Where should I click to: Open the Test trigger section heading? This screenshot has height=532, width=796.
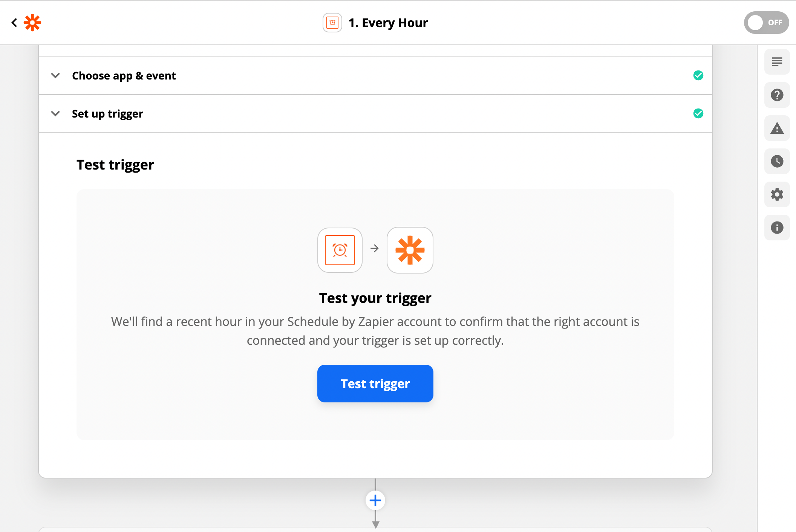point(115,164)
